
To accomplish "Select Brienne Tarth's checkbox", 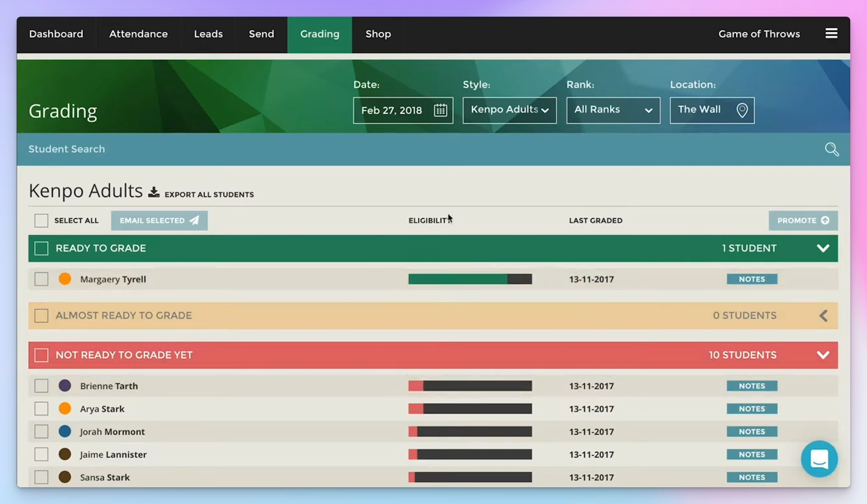I will pyautogui.click(x=41, y=386).
